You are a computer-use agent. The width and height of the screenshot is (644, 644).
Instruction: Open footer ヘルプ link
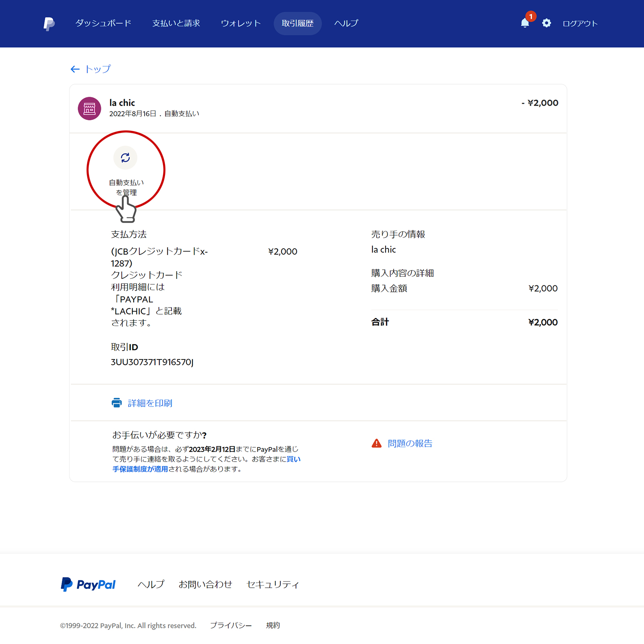click(151, 584)
